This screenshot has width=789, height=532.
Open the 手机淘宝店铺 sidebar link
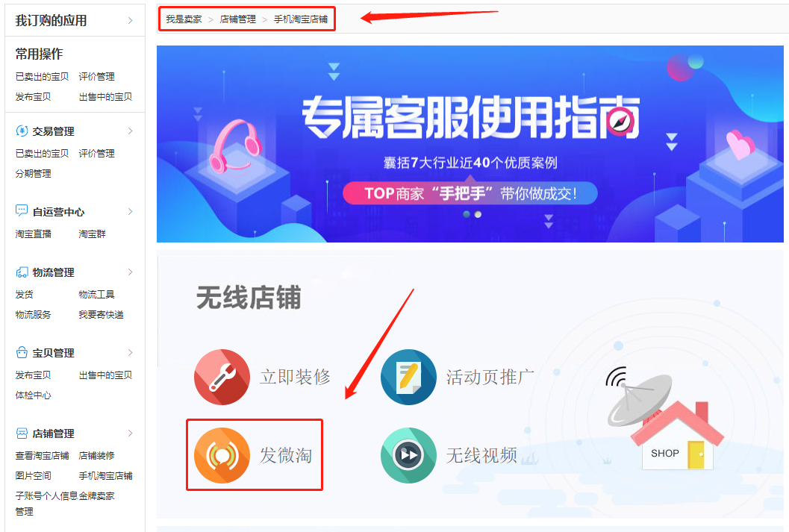coord(106,476)
